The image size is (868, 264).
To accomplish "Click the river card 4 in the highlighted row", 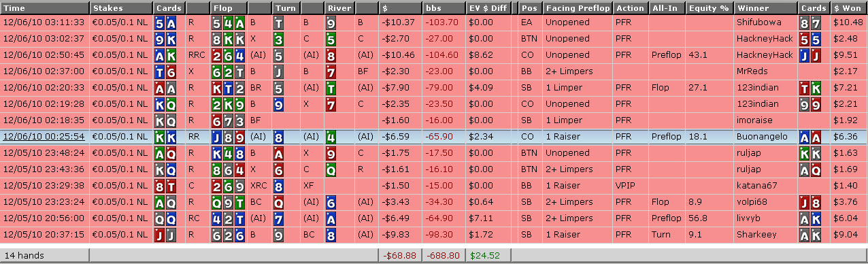I will click(331, 137).
